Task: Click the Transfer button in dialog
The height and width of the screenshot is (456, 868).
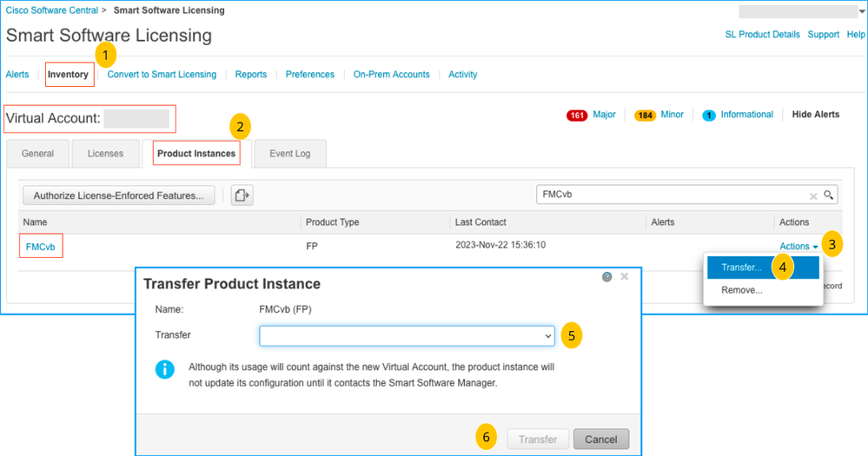Action: (x=538, y=439)
